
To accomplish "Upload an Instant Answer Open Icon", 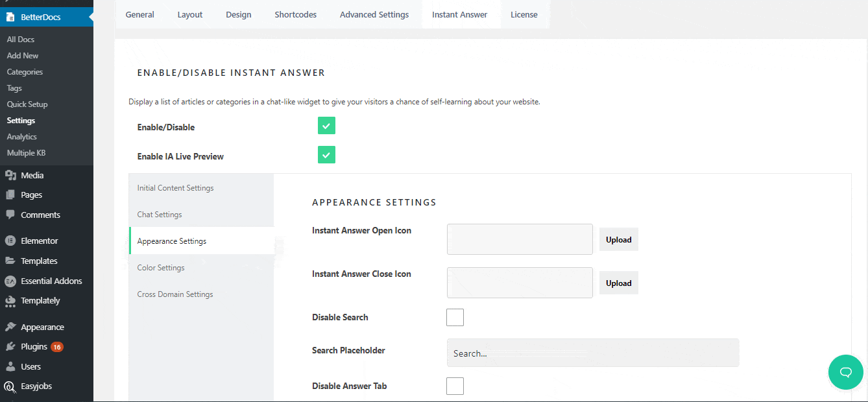I will (x=618, y=239).
